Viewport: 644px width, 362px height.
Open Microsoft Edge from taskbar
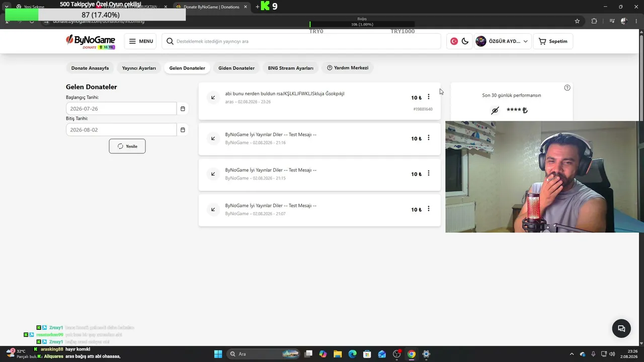click(x=353, y=354)
